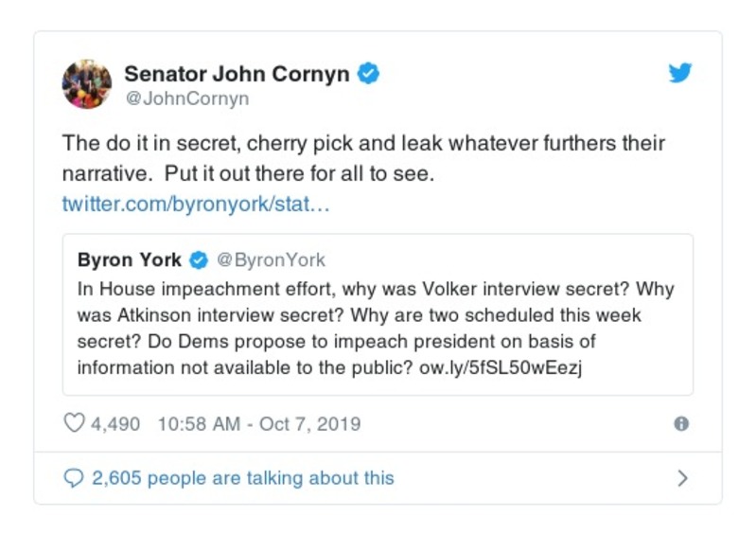Expand conversation with the right chevron arrow

682,478
